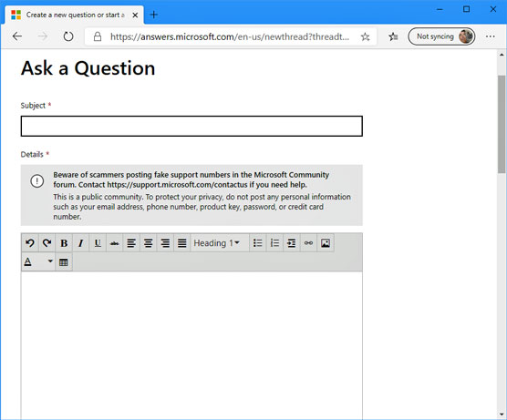Click the Details label
Image resolution: width=507 pixels, height=420 pixels.
[32, 155]
